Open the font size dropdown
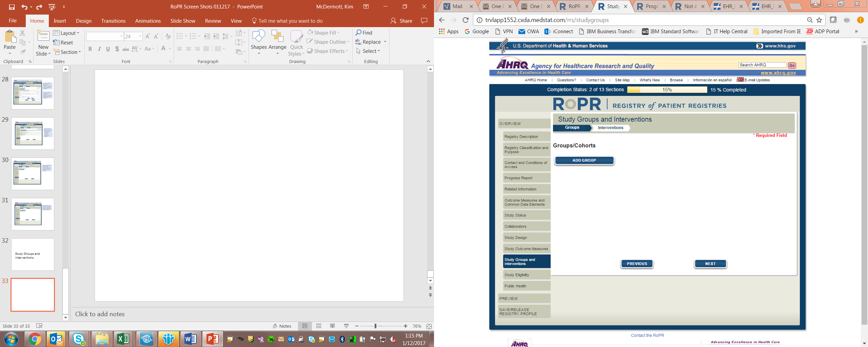 tap(140, 36)
